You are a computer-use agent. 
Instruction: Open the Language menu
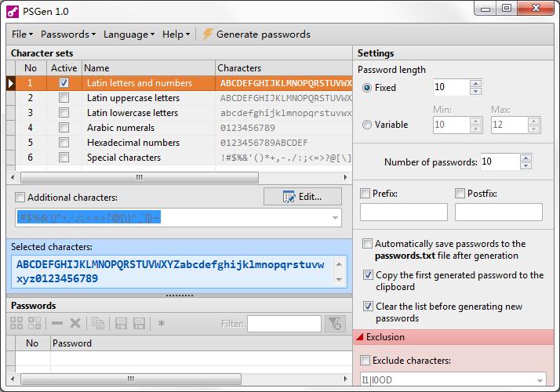pyautogui.click(x=129, y=34)
